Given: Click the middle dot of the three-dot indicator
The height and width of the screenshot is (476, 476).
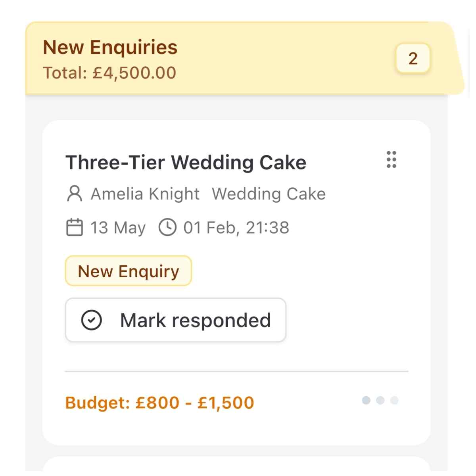Looking at the screenshot, I should [x=380, y=400].
